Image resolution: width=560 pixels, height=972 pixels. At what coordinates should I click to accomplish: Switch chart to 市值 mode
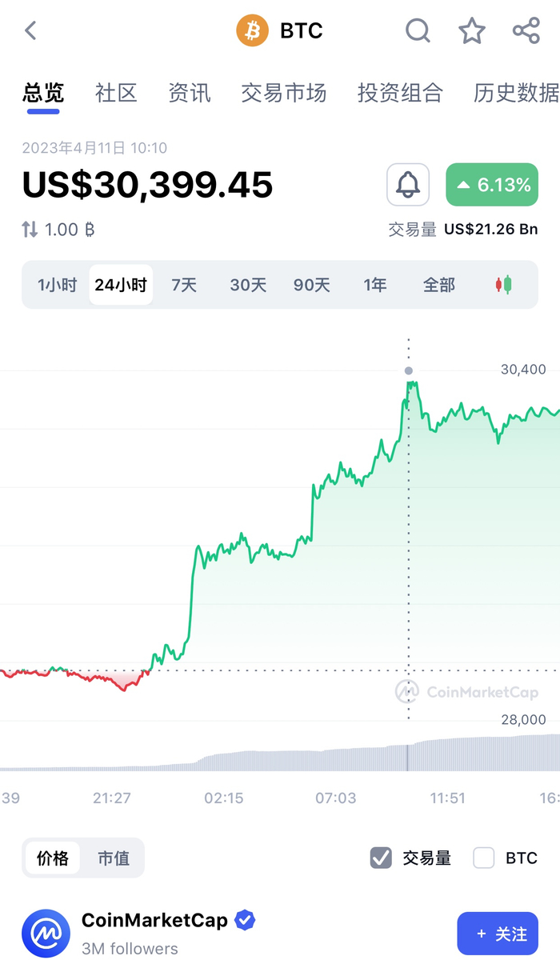114,858
